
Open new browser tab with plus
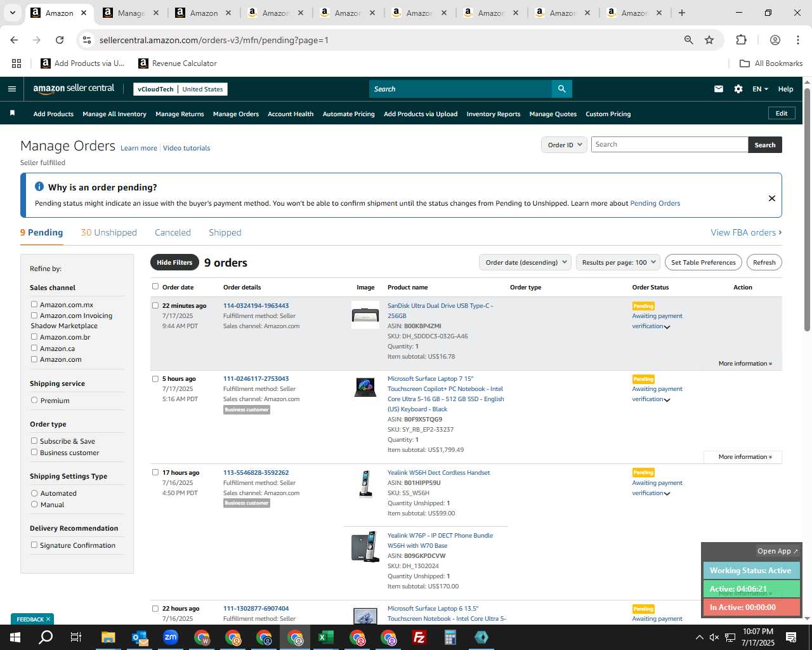tap(682, 13)
